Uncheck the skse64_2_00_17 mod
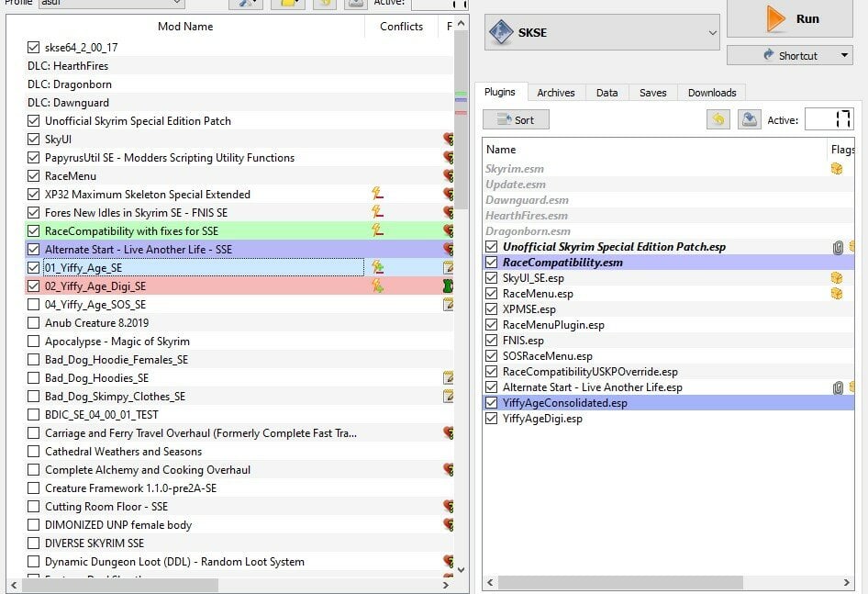The height and width of the screenshot is (594, 868). (x=33, y=47)
